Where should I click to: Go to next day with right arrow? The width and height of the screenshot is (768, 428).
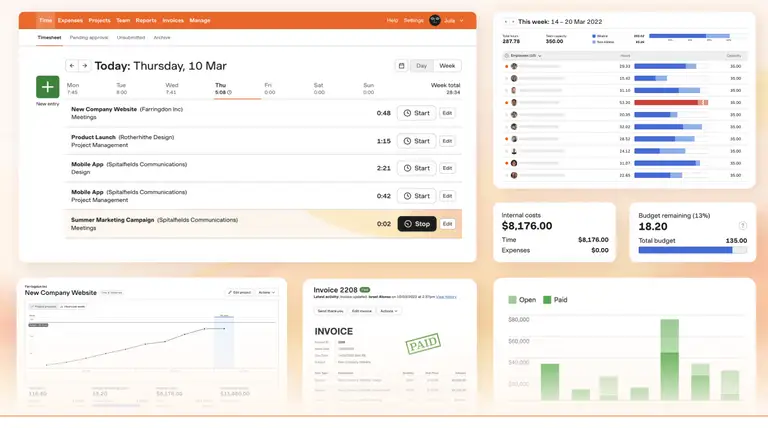pos(85,66)
